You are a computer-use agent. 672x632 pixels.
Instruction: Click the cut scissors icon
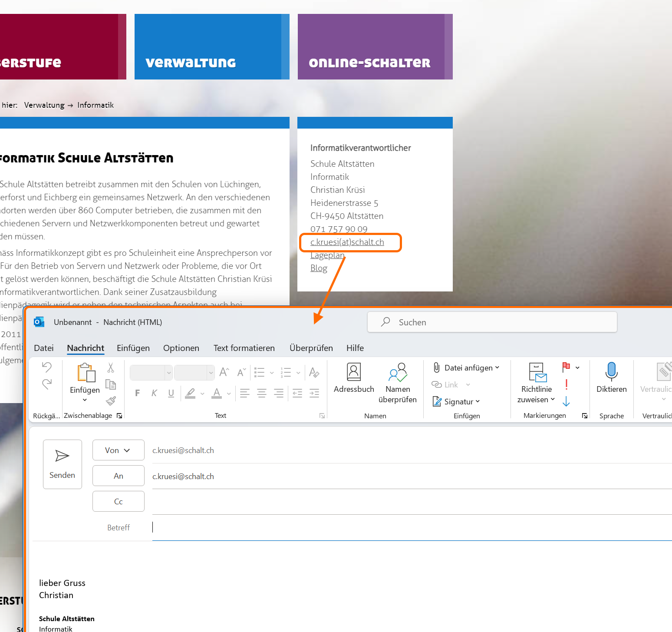111,368
